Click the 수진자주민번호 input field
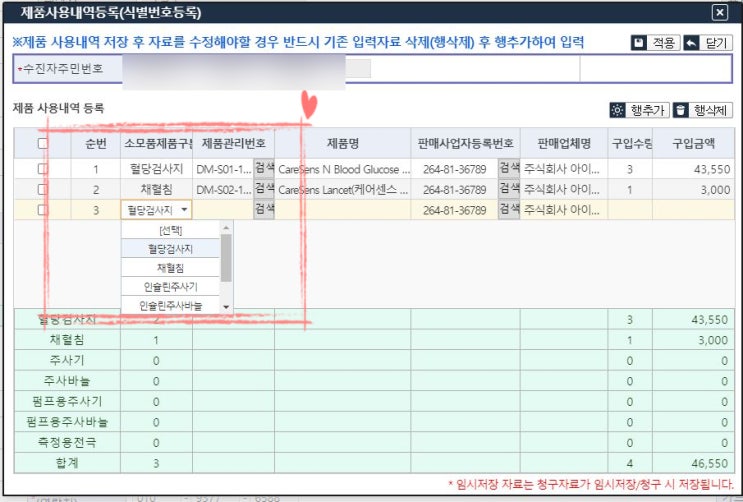743x502 pixels. tap(246, 69)
